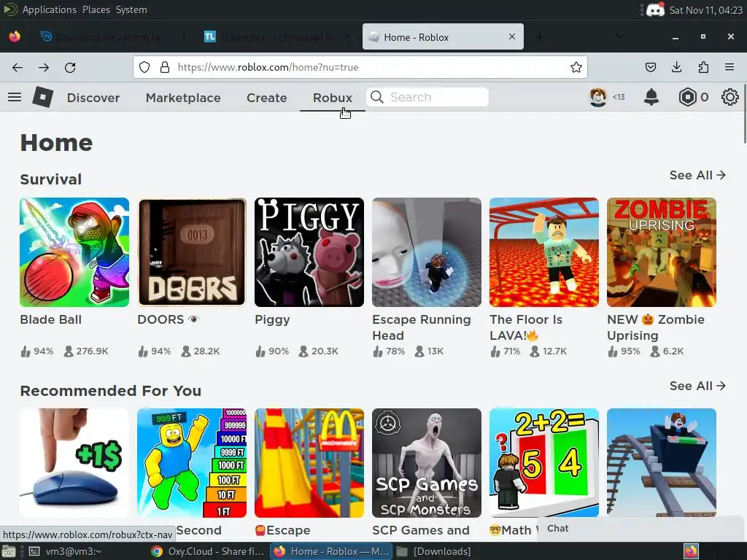This screenshot has height=560, width=747.
Task: Click the browser URL address bar
Action: click(x=360, y=67)
